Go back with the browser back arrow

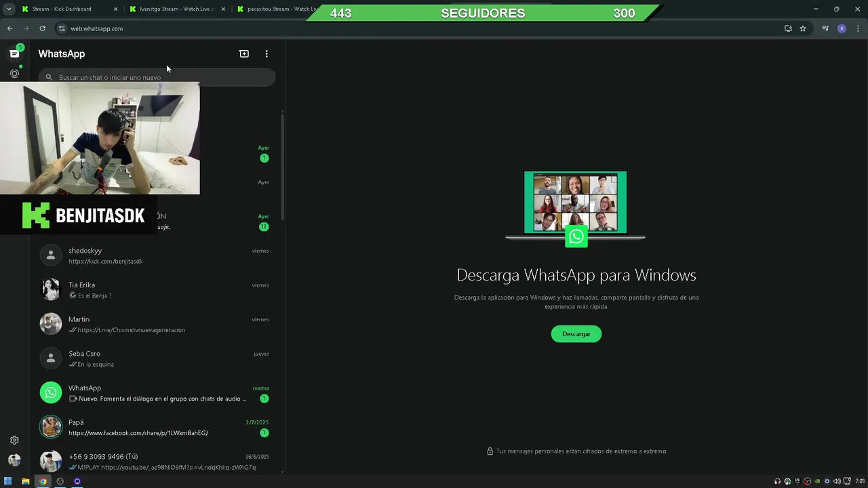click(9, 28)
